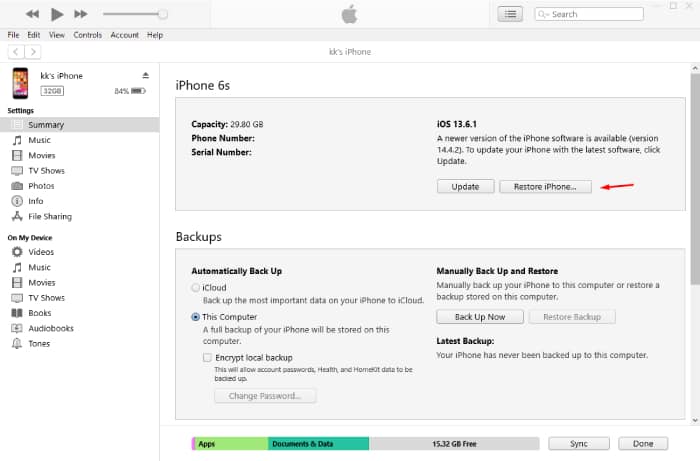
Task: Click the Back Up Now button
Action: pyautogui.click(x=480, y=317)
